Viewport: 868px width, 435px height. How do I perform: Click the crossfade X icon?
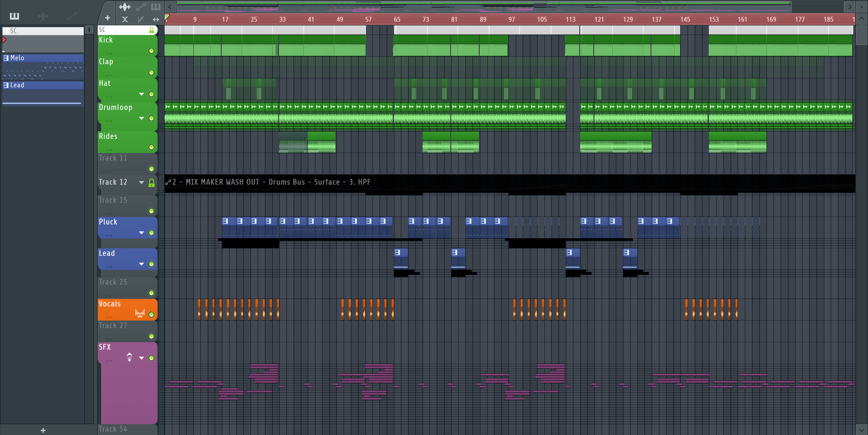point(125,19)
